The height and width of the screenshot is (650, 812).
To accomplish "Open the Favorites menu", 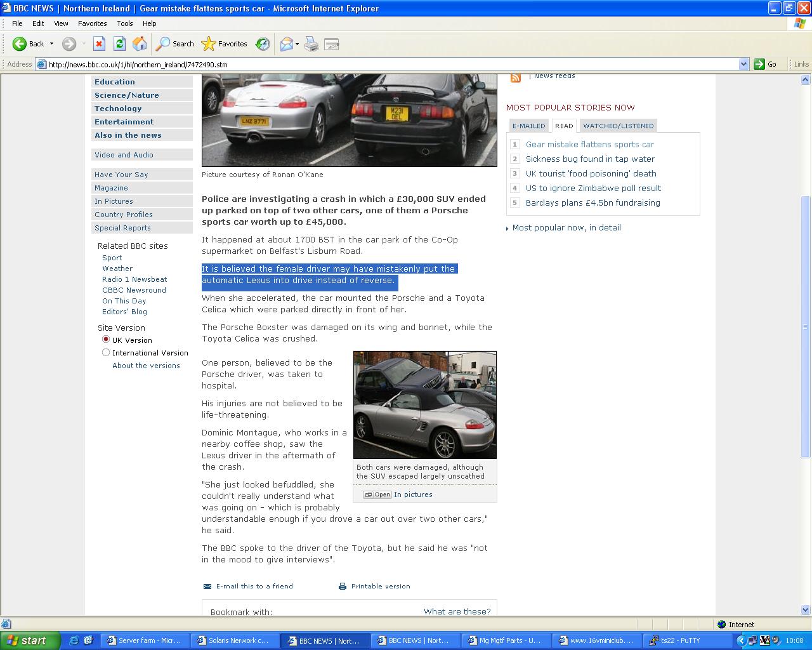I will 93,23.
